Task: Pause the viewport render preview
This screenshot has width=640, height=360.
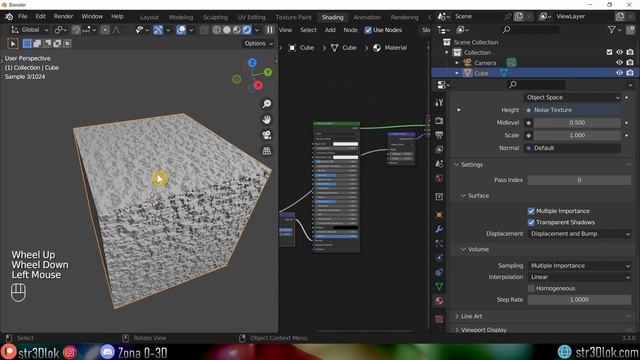Action: pyautogui.click(x=269, y=30)
